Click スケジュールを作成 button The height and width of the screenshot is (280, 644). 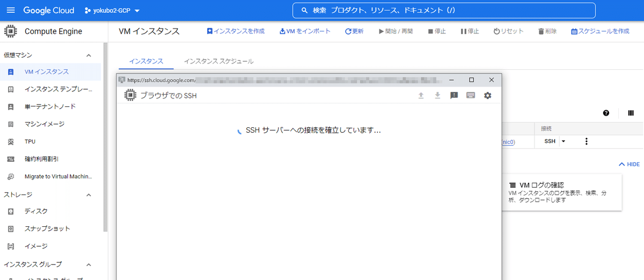click(600, 31)
